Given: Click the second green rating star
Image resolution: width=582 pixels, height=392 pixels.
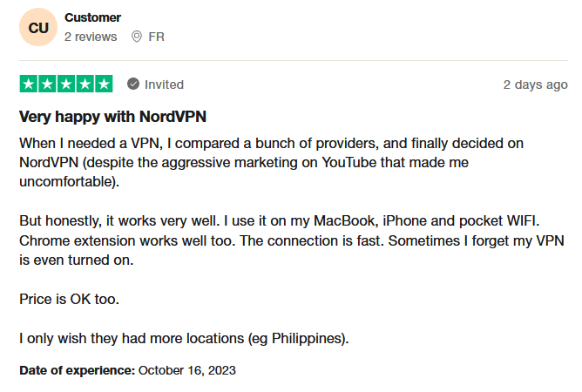Looking at the screenshot, I should [48, 84].
